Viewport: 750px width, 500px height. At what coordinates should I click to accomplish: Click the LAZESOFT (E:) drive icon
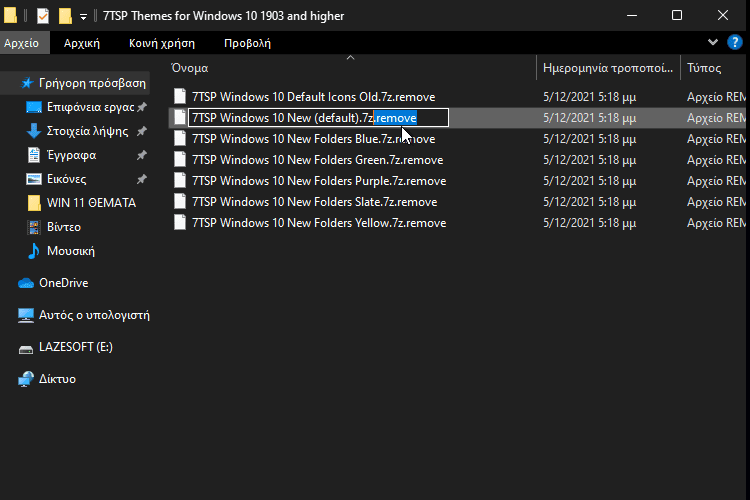click(x=26, y=349)
